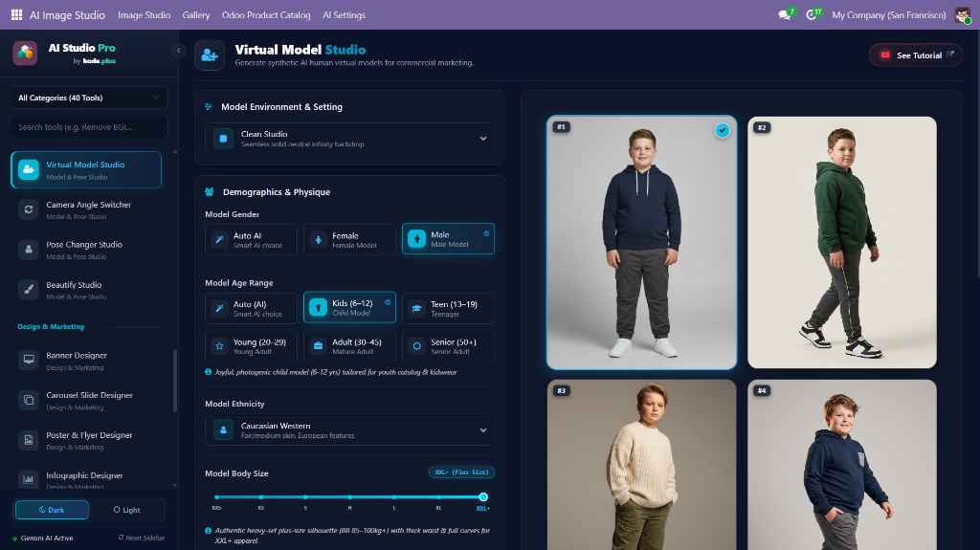The image size is (980, 550).
Task: Select Male model gender
Action: coord(448,239)
